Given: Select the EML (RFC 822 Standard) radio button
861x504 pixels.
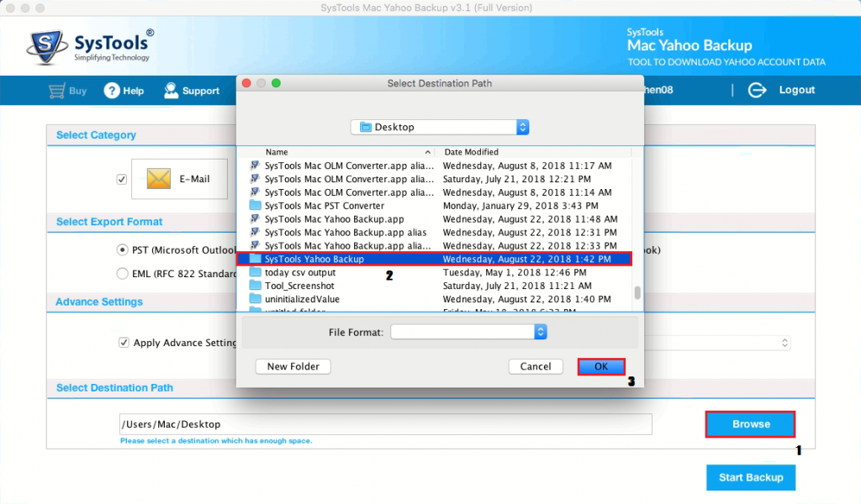Looking at the screenshot, I should tap(123, 274).
